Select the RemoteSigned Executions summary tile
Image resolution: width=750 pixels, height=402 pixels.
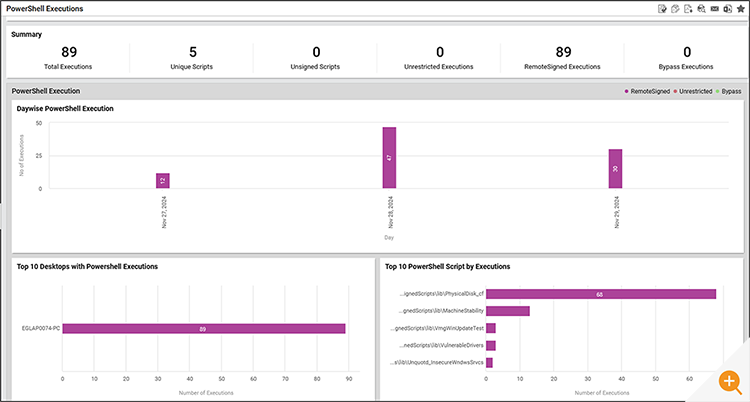[x=563, y=52]
